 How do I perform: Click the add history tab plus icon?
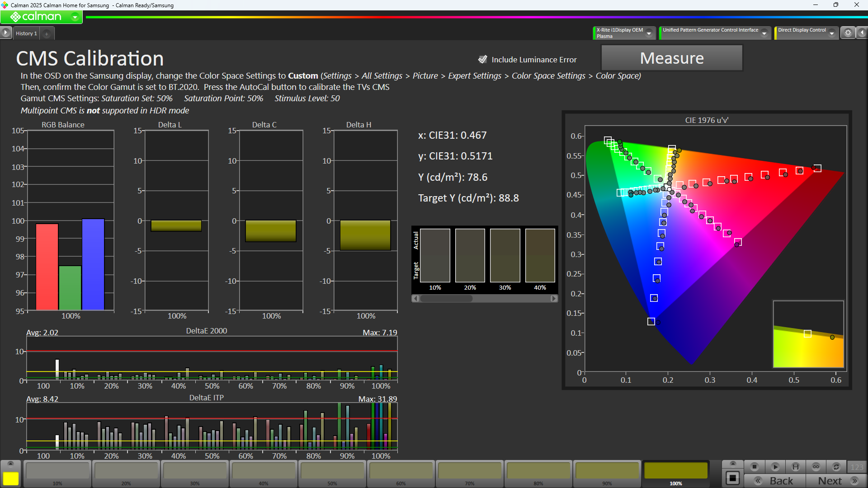point(47,33)
